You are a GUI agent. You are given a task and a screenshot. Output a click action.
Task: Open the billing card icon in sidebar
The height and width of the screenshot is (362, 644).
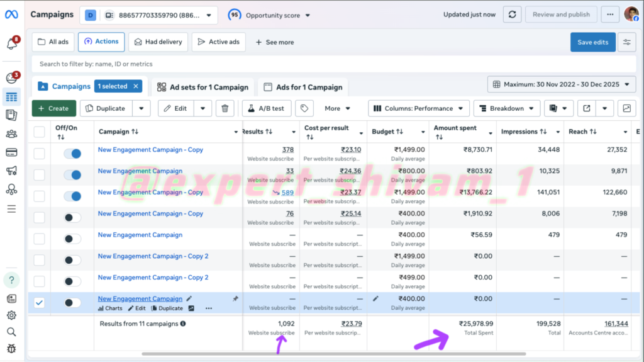click(11, 152)
